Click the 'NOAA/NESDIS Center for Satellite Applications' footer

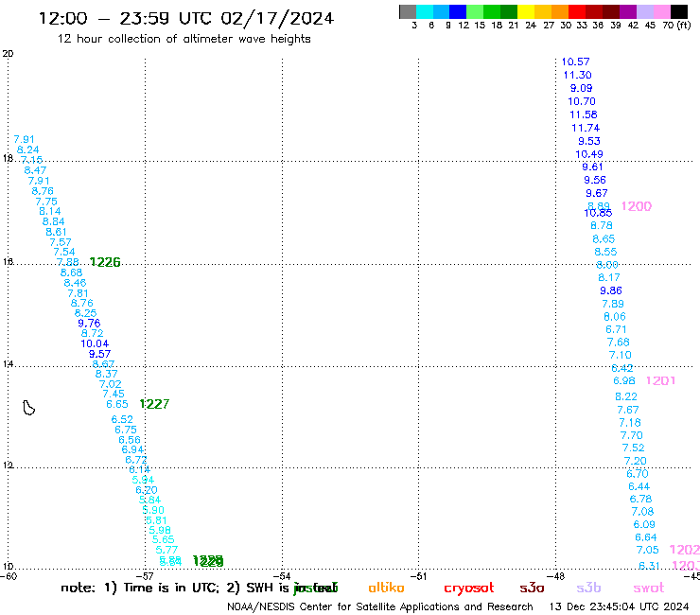coord(342,607)
